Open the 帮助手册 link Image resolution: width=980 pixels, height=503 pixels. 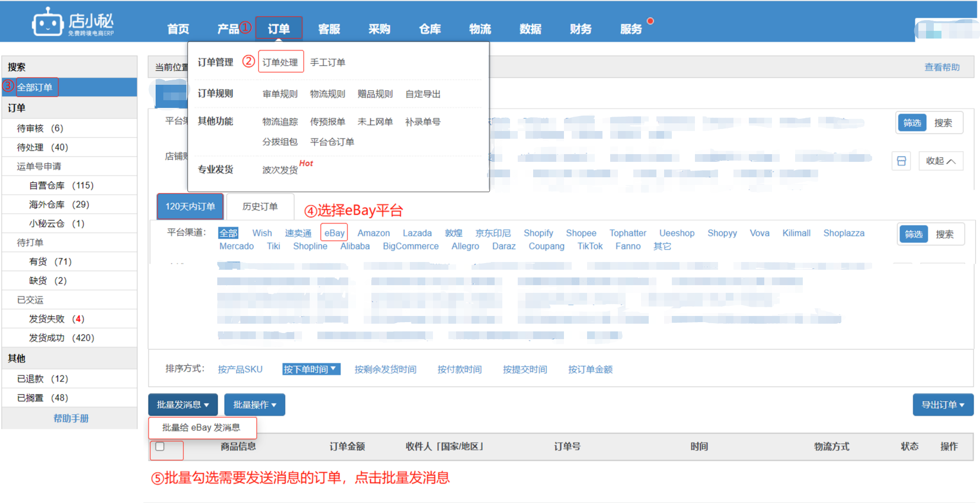(x=71, y=418)
